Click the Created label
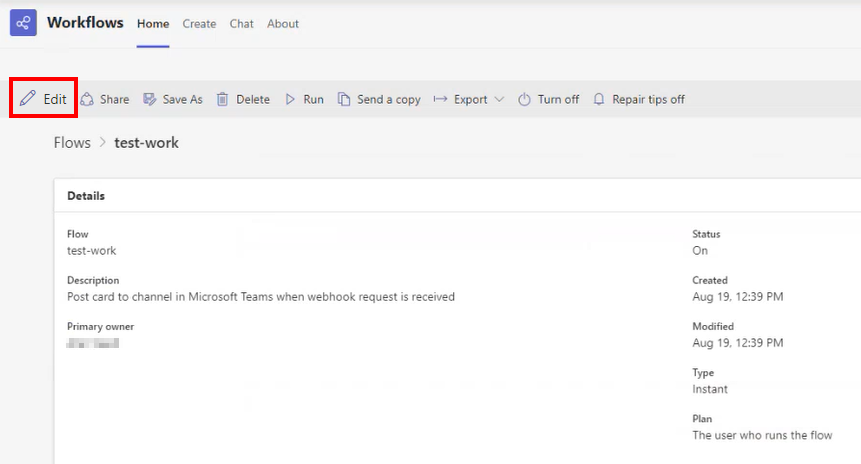This screenshot has height=464, width=861. click(x=710, y=280)
